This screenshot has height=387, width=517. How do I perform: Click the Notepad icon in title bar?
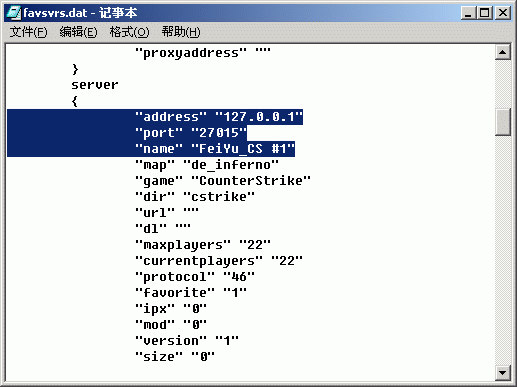pyautogui.click(x=14, y=13)
